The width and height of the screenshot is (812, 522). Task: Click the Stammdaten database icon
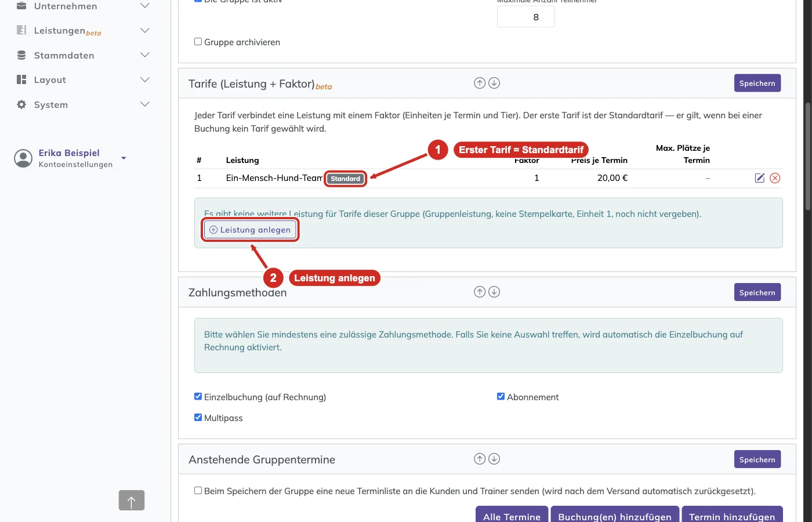tap(21, 55)
